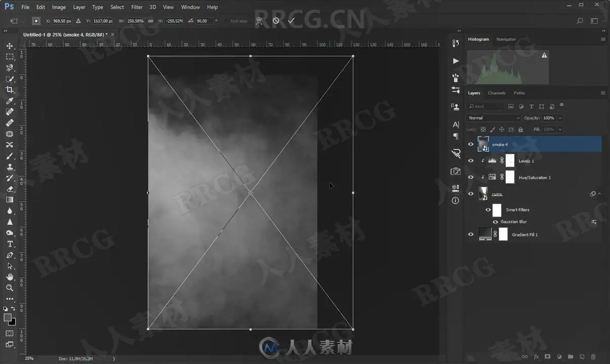The height and width of the screenshot is (364, 610).
Task: Open Edit Toolbar three-dots menu
Action: (x=10, y=299)
